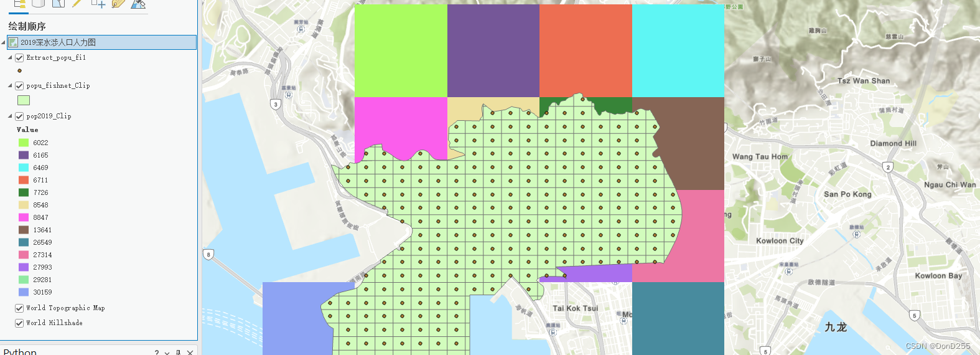This screenshot has width=980, height=355.
Task: Click Kowloon City map label
Action: click(780, 241)
